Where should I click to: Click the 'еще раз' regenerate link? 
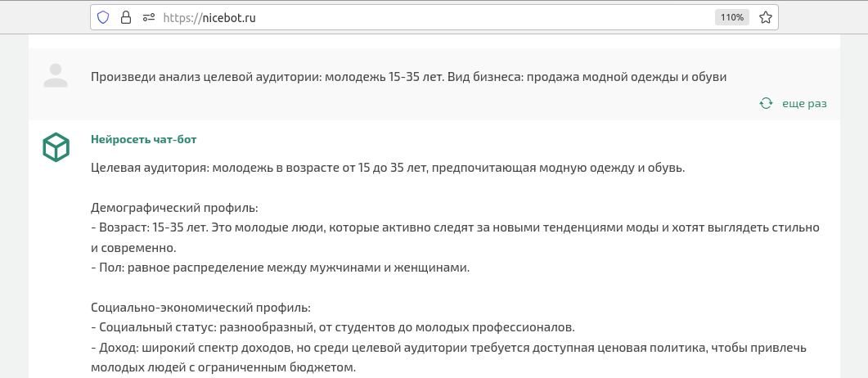804,103
